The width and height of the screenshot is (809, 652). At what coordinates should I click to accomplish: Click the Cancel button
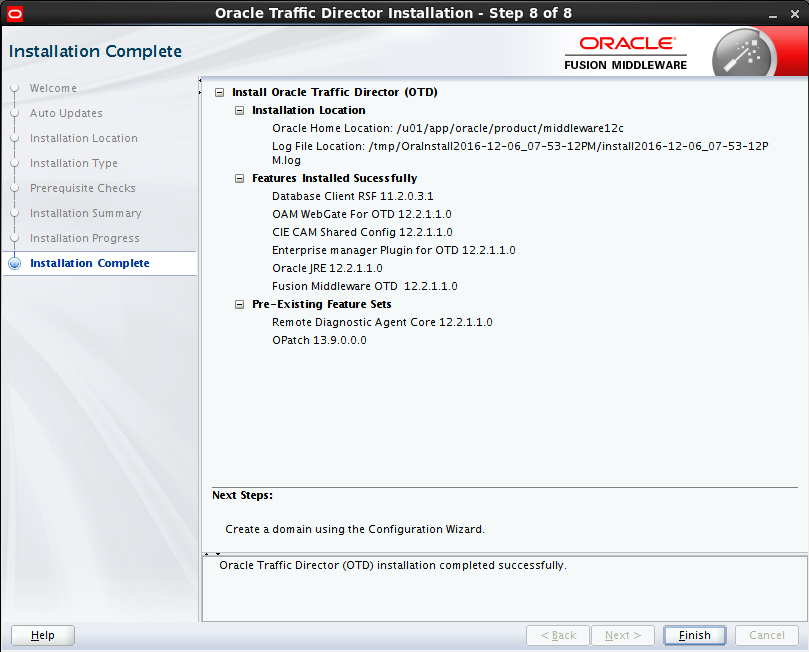click(766, 635)
